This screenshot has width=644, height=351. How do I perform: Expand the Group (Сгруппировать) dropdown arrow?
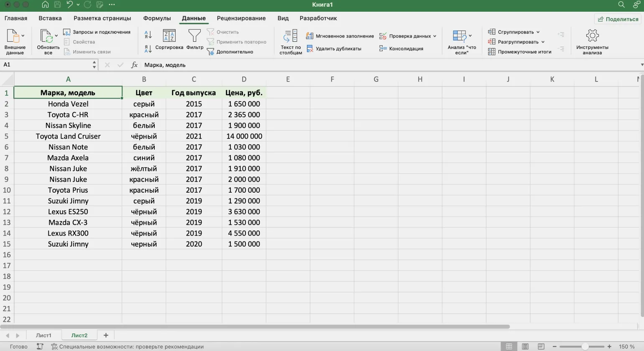click(538, 32)
